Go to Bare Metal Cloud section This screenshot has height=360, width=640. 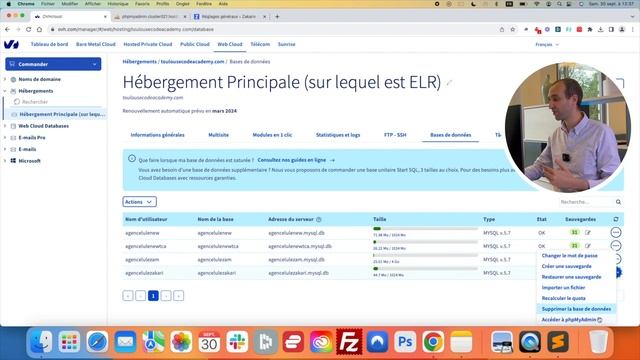pos(96,44)
